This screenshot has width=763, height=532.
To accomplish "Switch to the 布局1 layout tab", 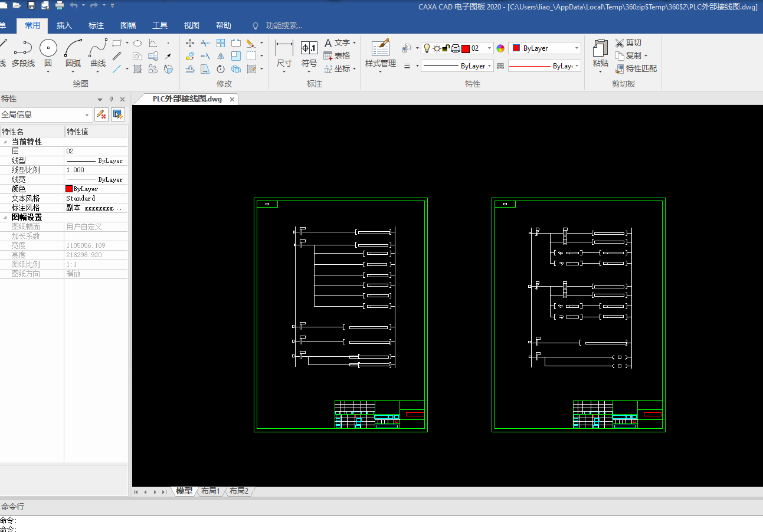I will tap(210, 491).
